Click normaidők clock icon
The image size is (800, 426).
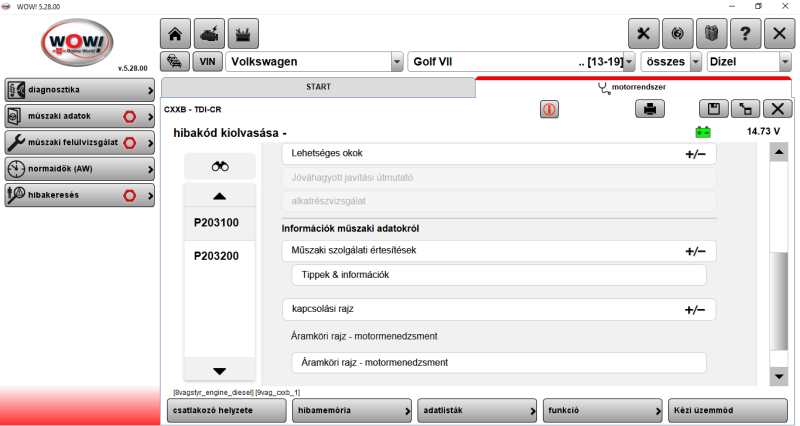click(x=16, y=169)
